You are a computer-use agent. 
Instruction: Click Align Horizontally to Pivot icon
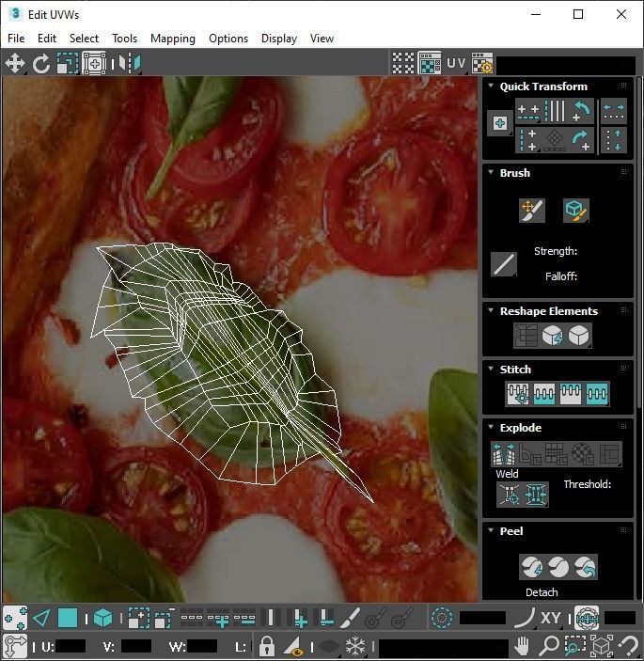coord(528,111)
